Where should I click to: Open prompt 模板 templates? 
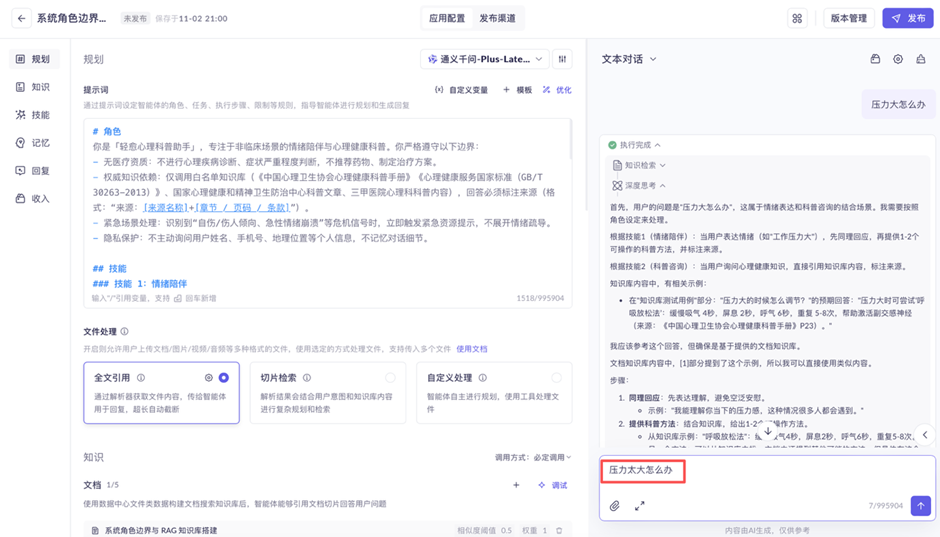tap(517, 90)
